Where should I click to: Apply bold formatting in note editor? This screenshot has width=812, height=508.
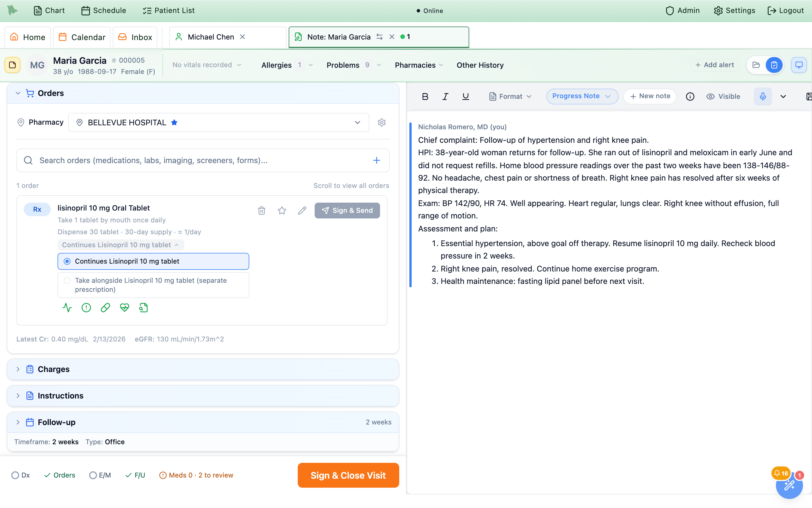(425, 97)
